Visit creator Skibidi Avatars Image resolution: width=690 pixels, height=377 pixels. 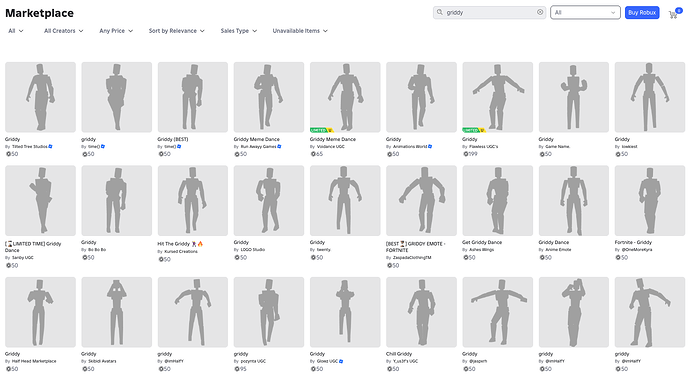(102, 361)
